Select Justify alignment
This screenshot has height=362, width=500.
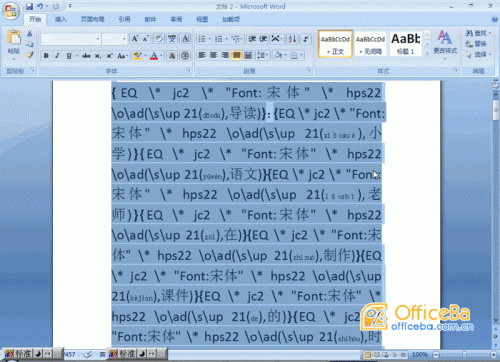(236, 55)
